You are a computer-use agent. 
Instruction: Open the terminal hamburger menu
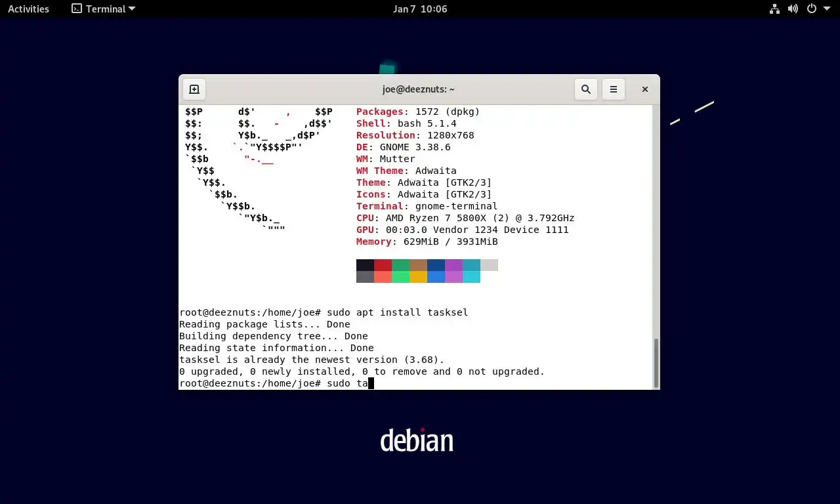pyautogui.click(x=614, y=89)
